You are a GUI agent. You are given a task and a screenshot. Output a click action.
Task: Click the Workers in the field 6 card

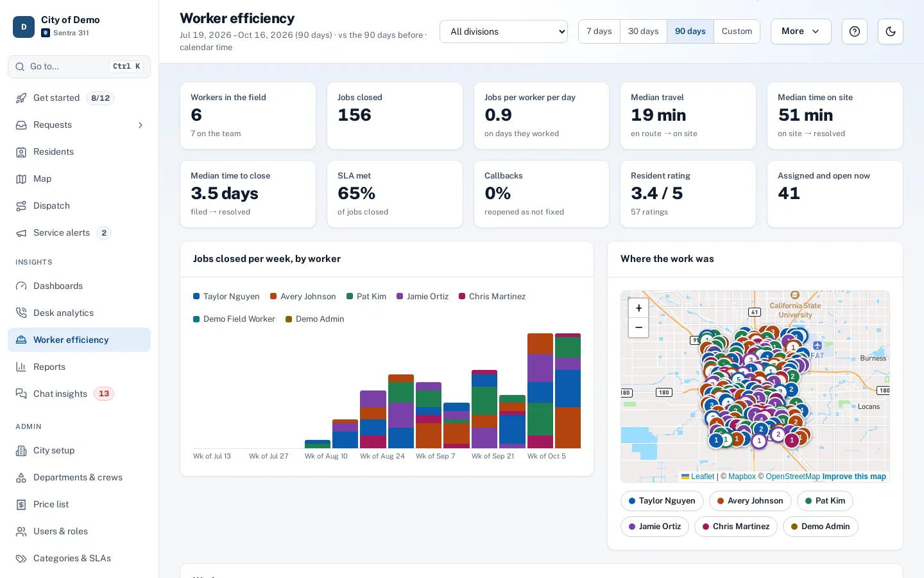tap(248, 116)
